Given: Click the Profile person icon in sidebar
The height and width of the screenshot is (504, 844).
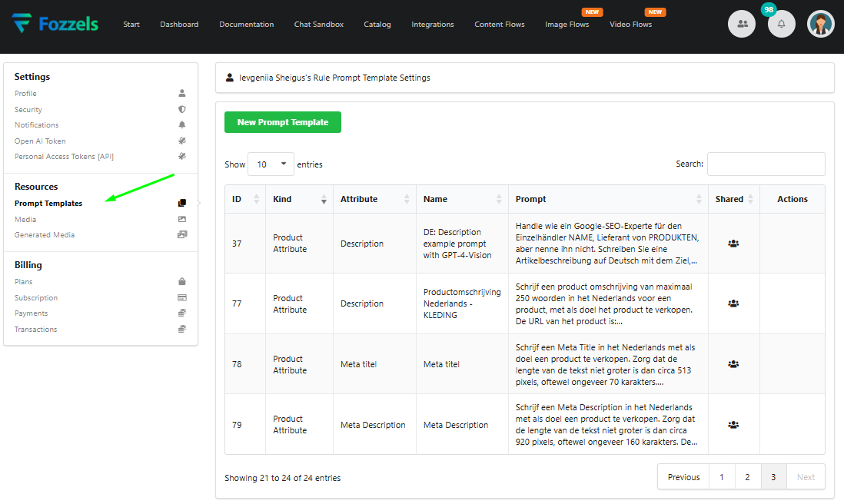Looking at the screenshot, I should tap(182, 93).
